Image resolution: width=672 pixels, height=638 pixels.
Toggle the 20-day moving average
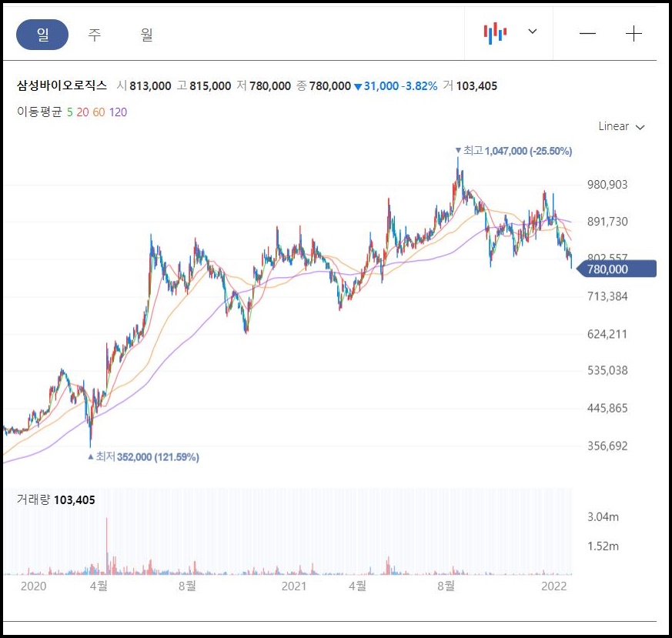pos(82,112)
